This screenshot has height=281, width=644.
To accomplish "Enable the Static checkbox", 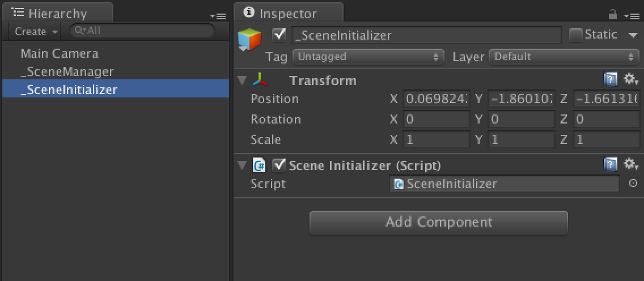I will click(x=575, y=35).
